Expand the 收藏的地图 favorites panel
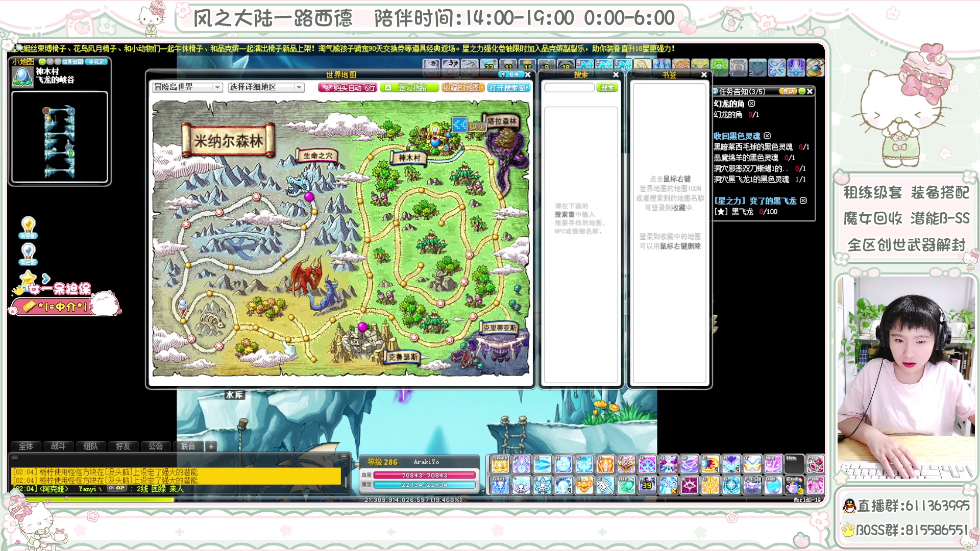The image size is (980, 551). (463, 88)
